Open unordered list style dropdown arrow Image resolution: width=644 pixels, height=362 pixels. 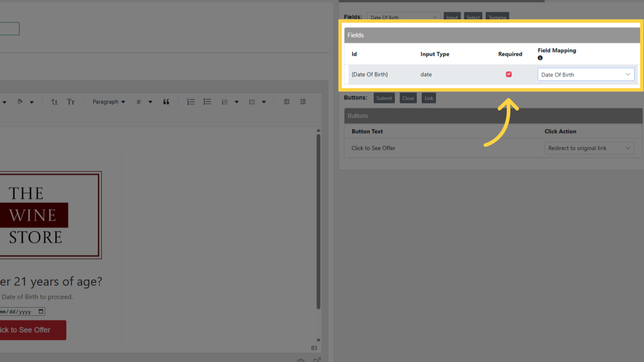(264, 102)
